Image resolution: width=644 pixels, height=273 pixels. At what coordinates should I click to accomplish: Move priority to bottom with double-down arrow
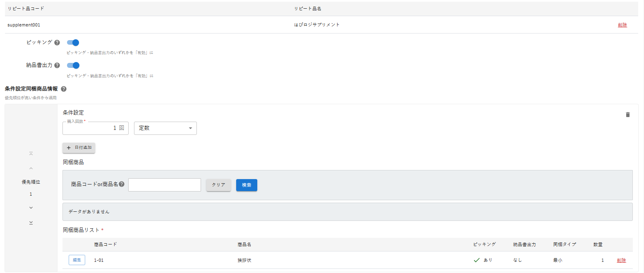click(31, 223)
